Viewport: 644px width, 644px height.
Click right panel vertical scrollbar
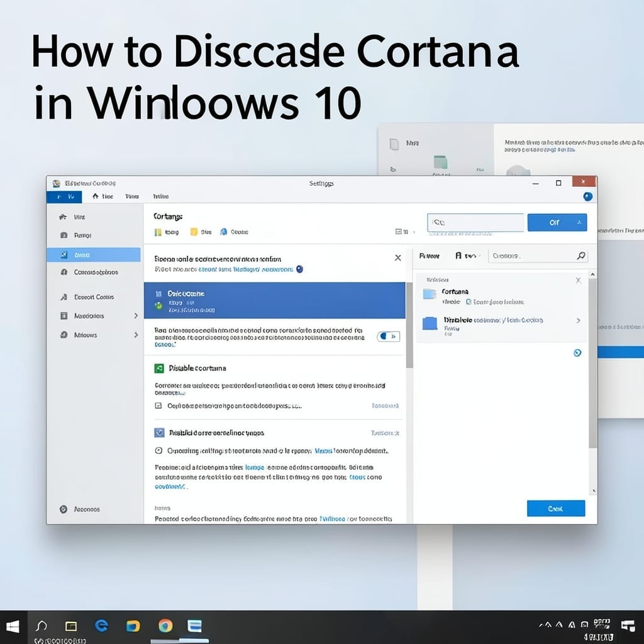(592, 364)
